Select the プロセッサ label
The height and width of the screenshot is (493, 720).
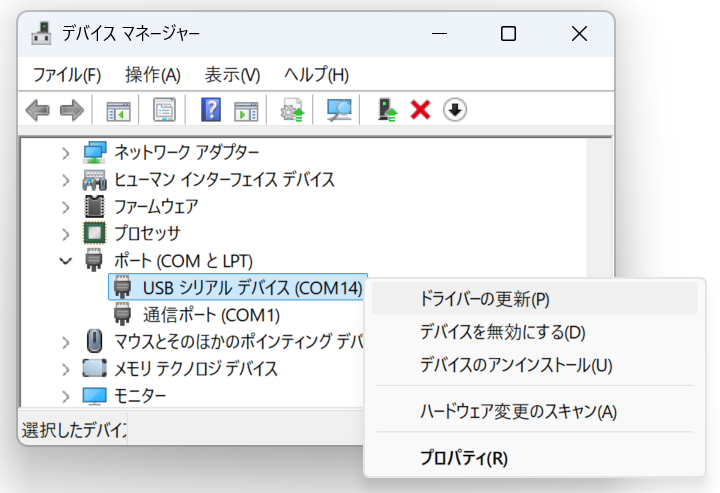(147, 234)
